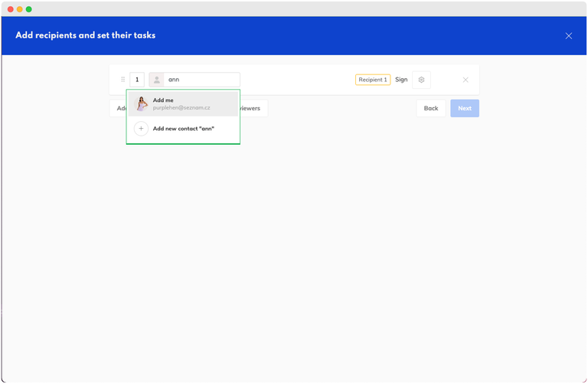The width and height of the screenshot is (588, 384).
Task: Click the person icon in recipient field
Action: 156,80
